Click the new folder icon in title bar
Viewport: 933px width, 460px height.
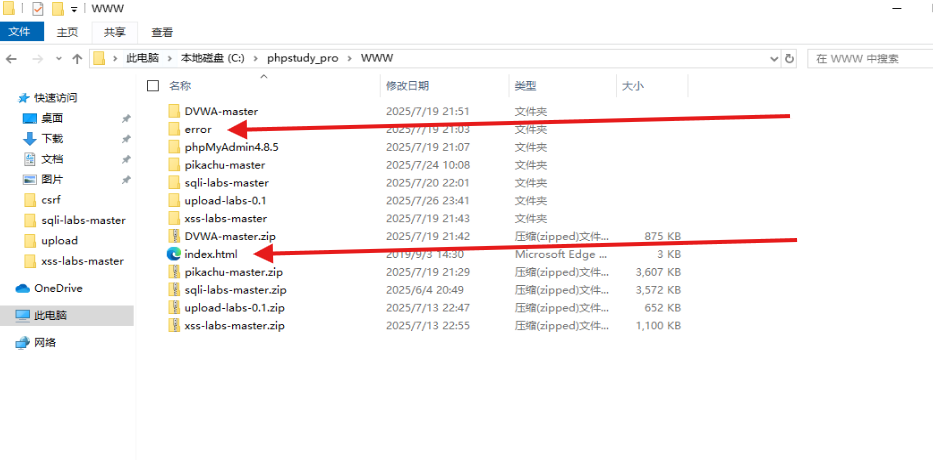pos(57,9)
